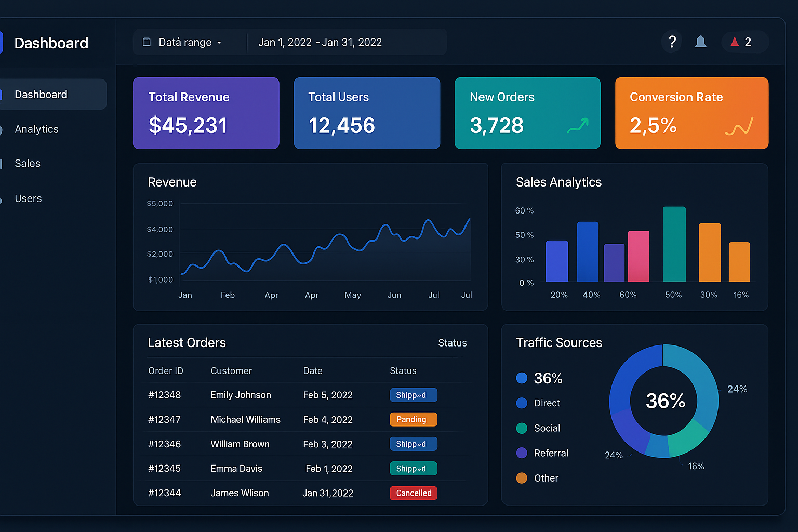Click the teal bar in Sales Analytics
This screenshot has height=532, width=798.
[x=674, y=244]
